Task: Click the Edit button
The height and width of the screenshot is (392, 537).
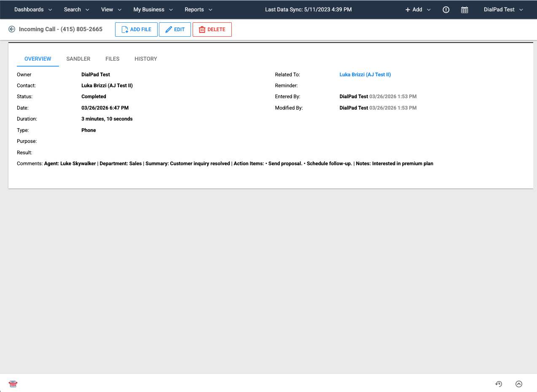Action: click(175, 30)
